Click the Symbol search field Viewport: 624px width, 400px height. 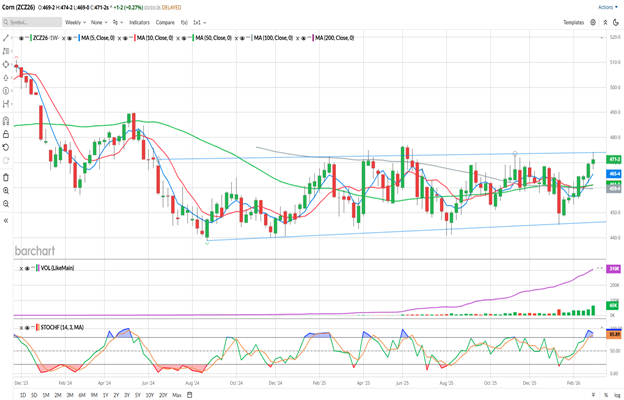(32, 22)
